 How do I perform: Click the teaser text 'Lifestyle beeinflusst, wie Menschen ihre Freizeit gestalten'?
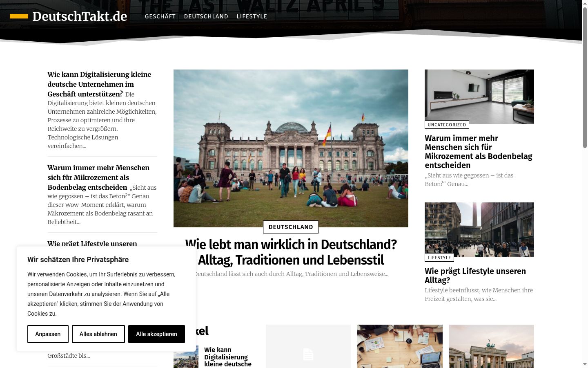click(x=479, y=294)
